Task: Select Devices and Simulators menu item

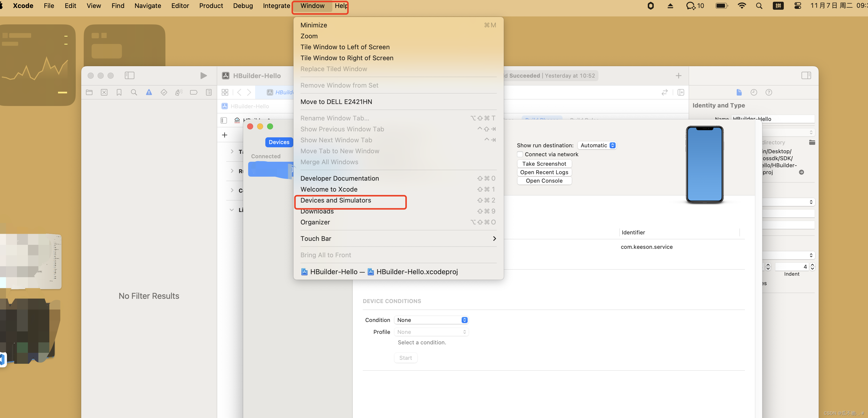Action: point(336,201)
